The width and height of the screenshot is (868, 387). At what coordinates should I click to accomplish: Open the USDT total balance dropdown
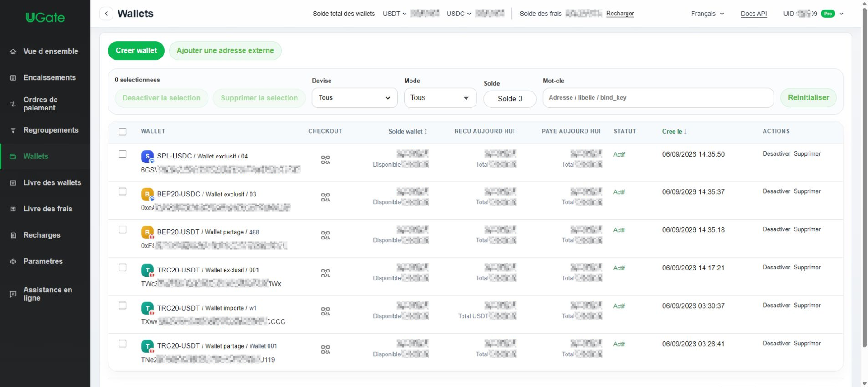(395, 14)
